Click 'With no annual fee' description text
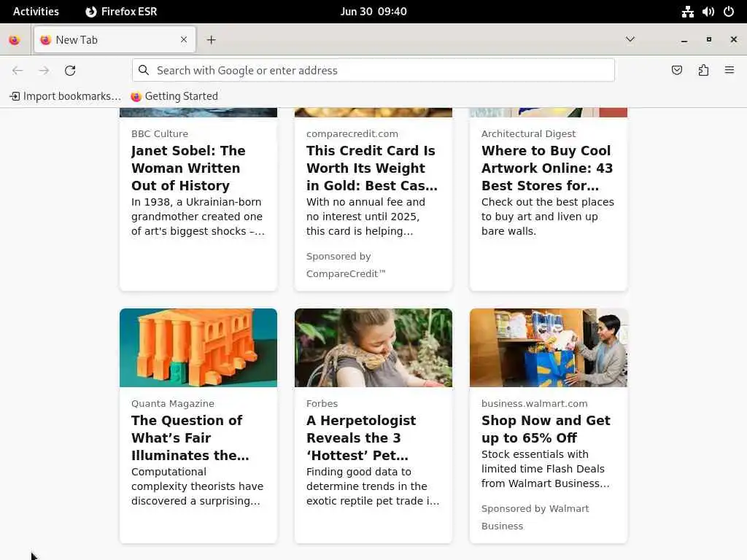 pos(365,217)
